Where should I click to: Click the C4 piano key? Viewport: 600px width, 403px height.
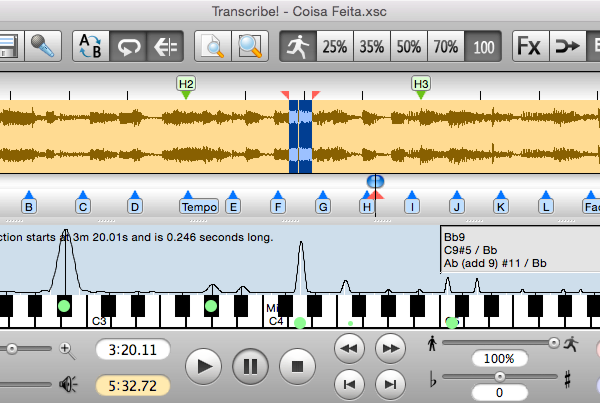pos(276,320)
